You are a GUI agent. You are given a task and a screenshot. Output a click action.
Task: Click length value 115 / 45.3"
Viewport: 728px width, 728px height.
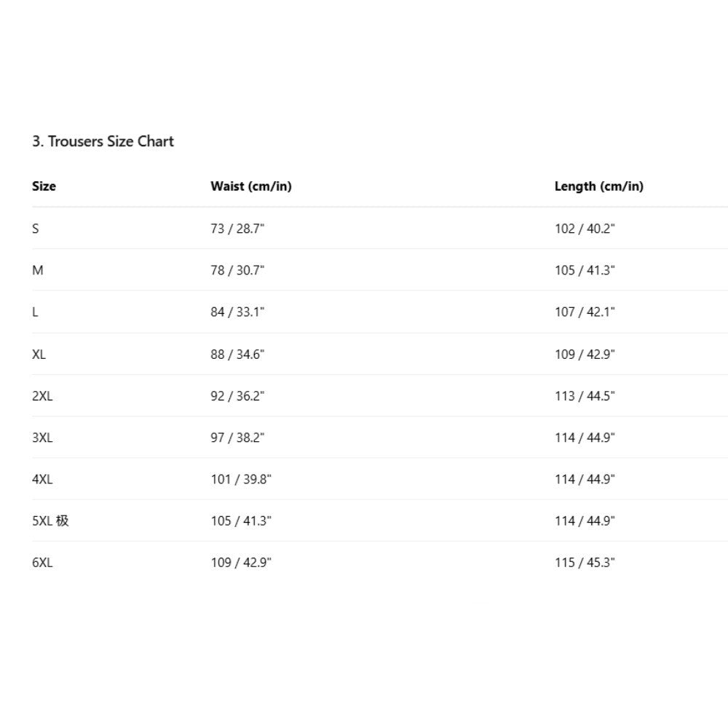[x=585, y=563]
